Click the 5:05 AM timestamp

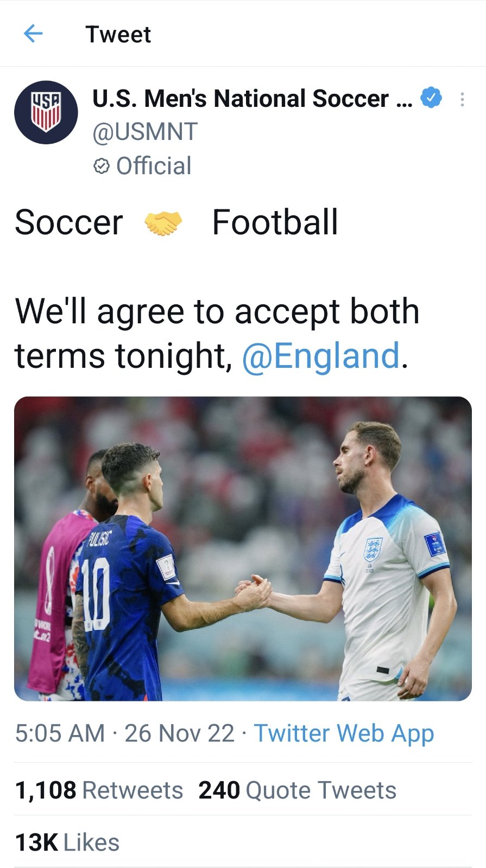click(60, 733)
